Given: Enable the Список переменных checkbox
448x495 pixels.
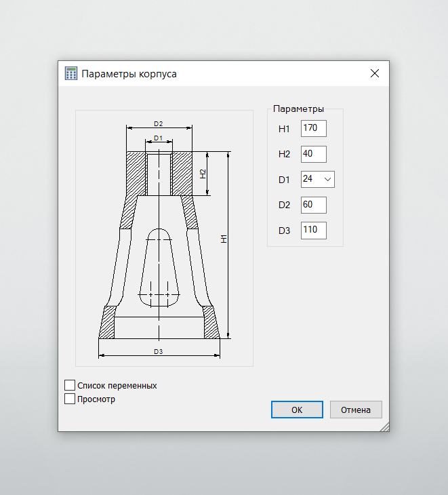Looking at the screenshot, I should click(70, 385).
